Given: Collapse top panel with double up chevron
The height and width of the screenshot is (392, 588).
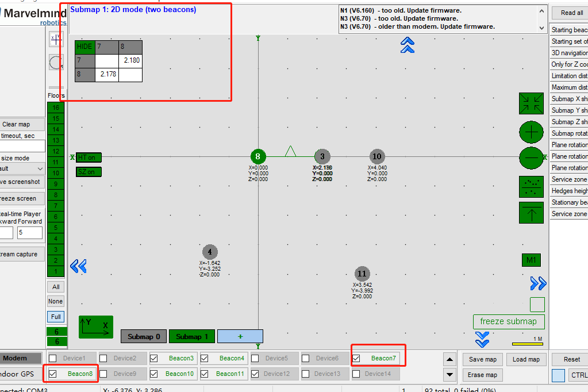Looking at the screenshot, I should pyautogui.click(x=408, y=45).
